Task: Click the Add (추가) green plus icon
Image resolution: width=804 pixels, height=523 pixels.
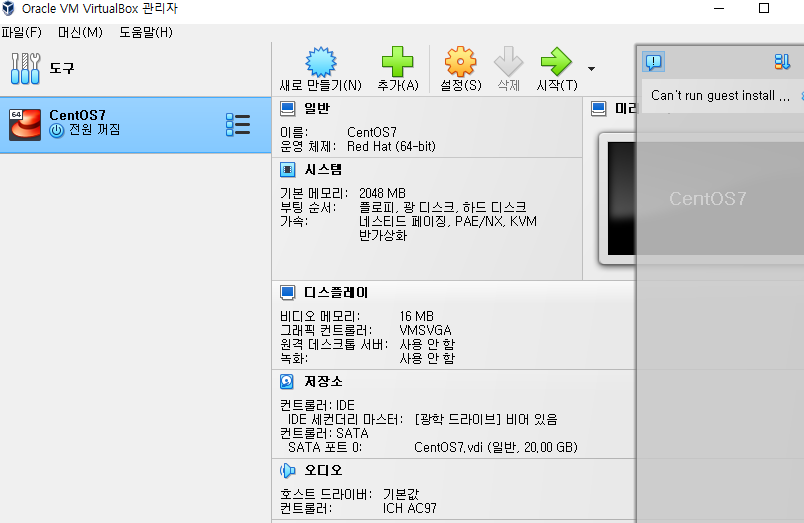Action: tap(397, 62)
